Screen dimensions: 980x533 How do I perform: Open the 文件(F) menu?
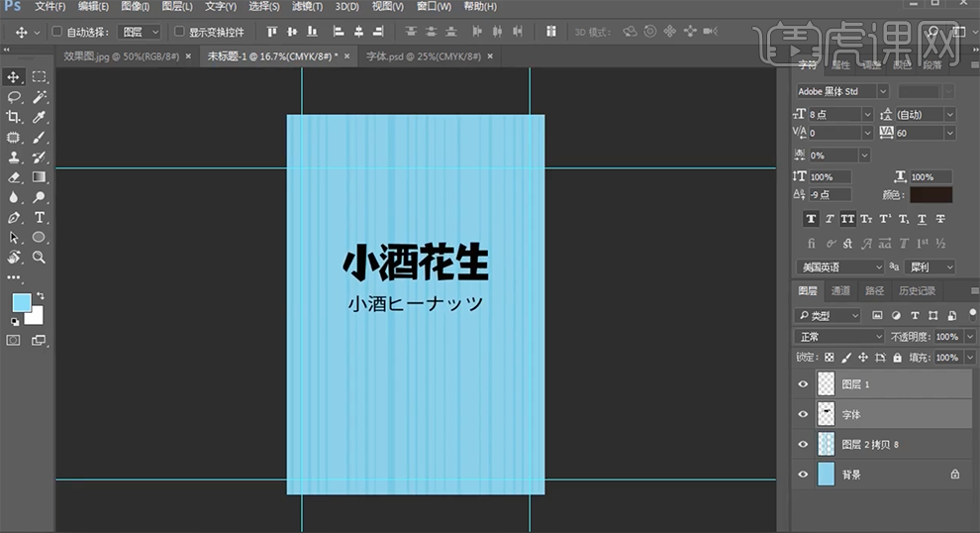[49, 6]
